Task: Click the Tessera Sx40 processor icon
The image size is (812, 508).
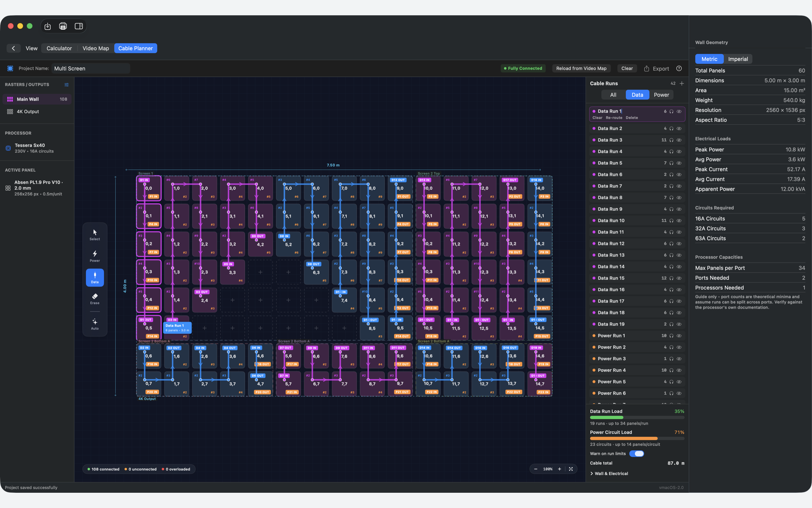Action: (x=8, y=148)
